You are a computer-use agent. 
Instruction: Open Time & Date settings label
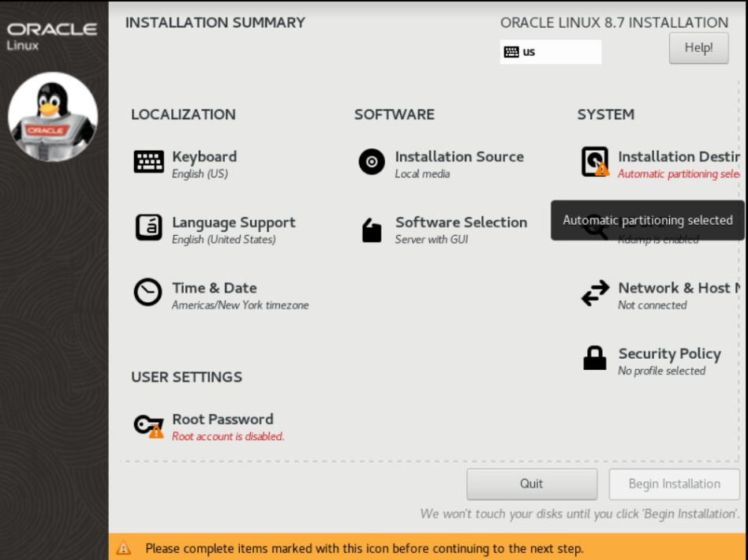pyautogui.click(x=214, y=288)
